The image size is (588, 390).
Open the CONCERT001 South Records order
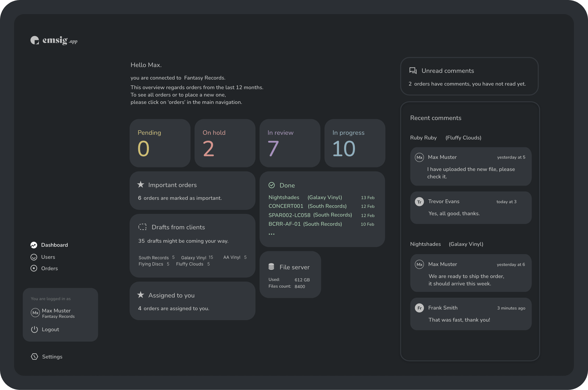[x=286, y=206]
